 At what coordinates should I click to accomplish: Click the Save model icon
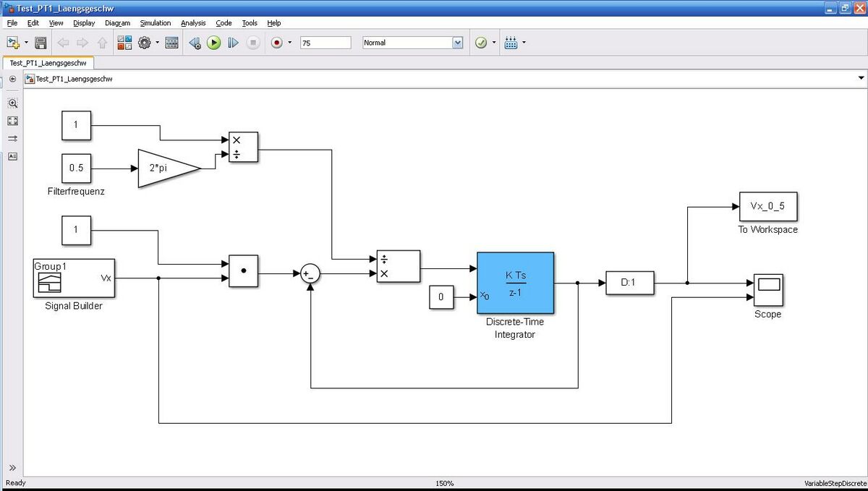coord(41,43)
